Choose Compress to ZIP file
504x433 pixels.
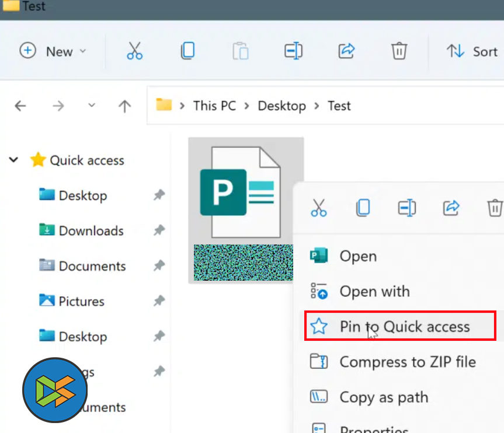(406, 362)
